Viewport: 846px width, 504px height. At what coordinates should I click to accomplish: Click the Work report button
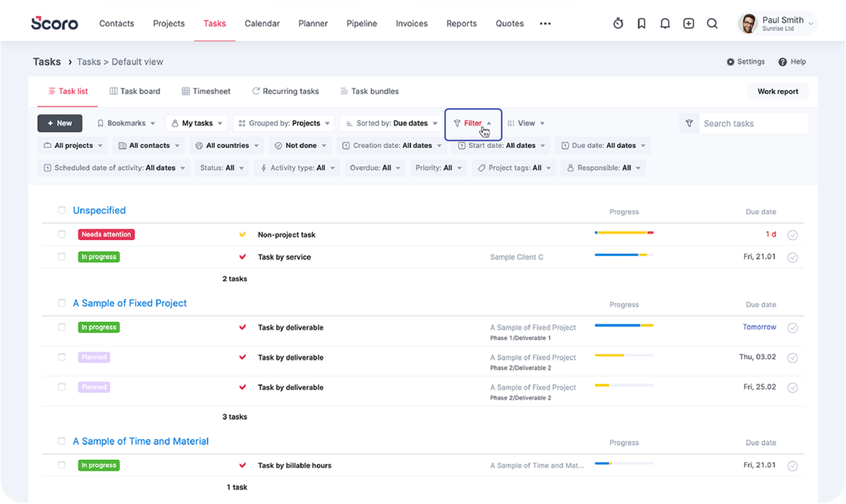[x=777, y=91]
